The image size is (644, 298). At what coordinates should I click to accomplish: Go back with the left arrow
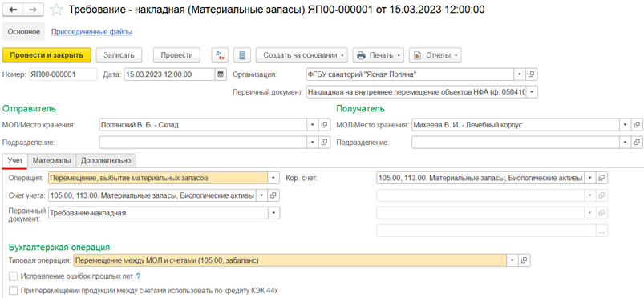13,10
